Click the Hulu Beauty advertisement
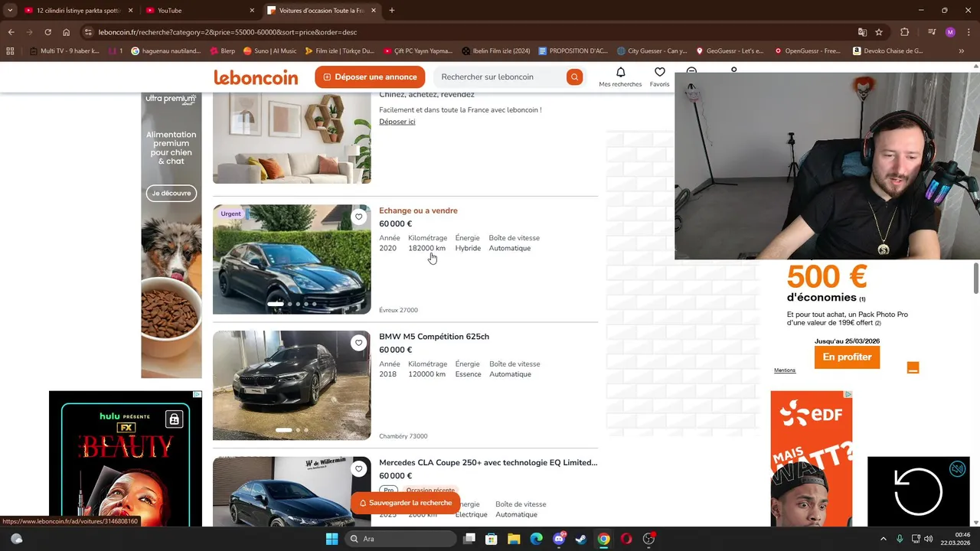The width and height of the screenshot is (980, 551). [x=126, y=459]
